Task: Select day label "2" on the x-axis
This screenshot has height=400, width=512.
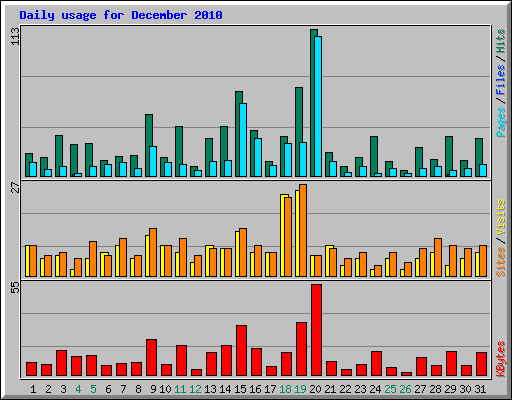Action: pyautogui.click(x=48, y=389)
